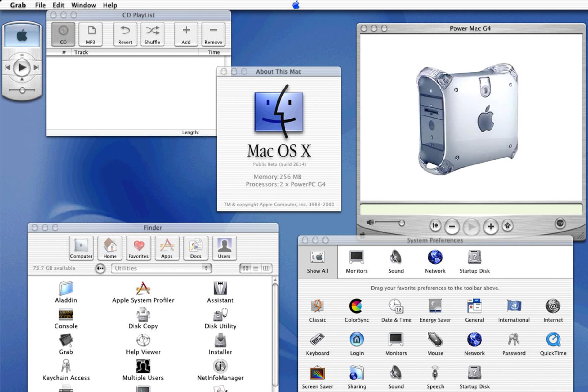Open Docs in the Finder toolbar
588x392 pixels.
196,248
